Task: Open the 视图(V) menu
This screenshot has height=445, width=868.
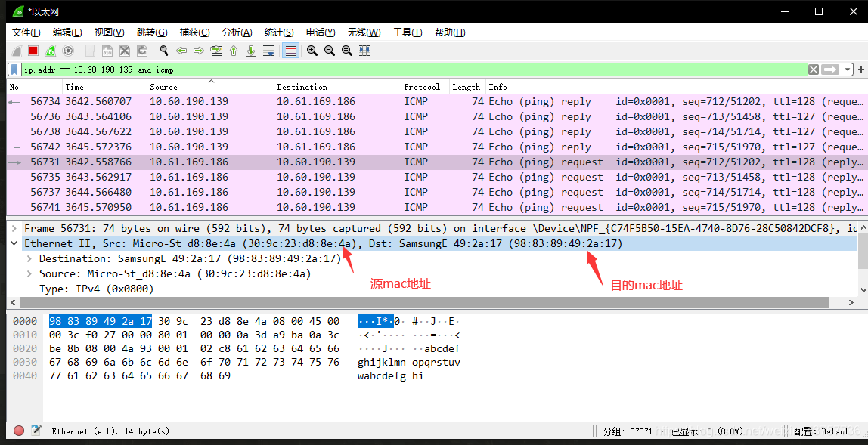Action: tap(109, 32)
